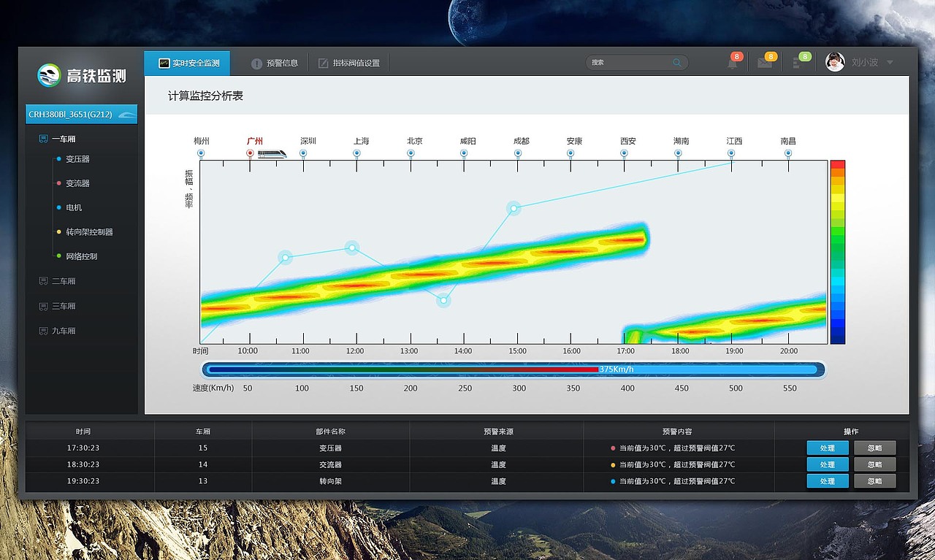This screenshot has width=935, height=560.
Task: Click the 变压器 cell in the alert table
Action: [x=330, y=448]
